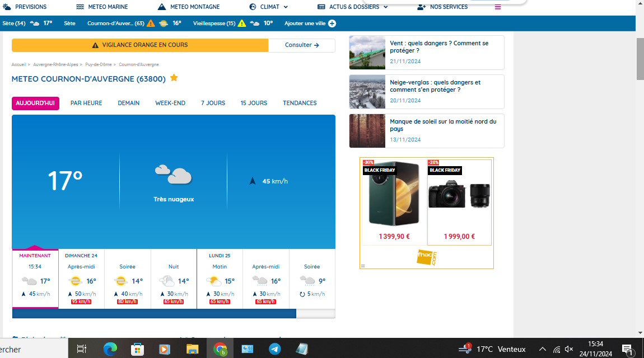Screen dimensions: 644x358
Task: Open Microsoft Store from taskbar
Action: pos(137,349)
